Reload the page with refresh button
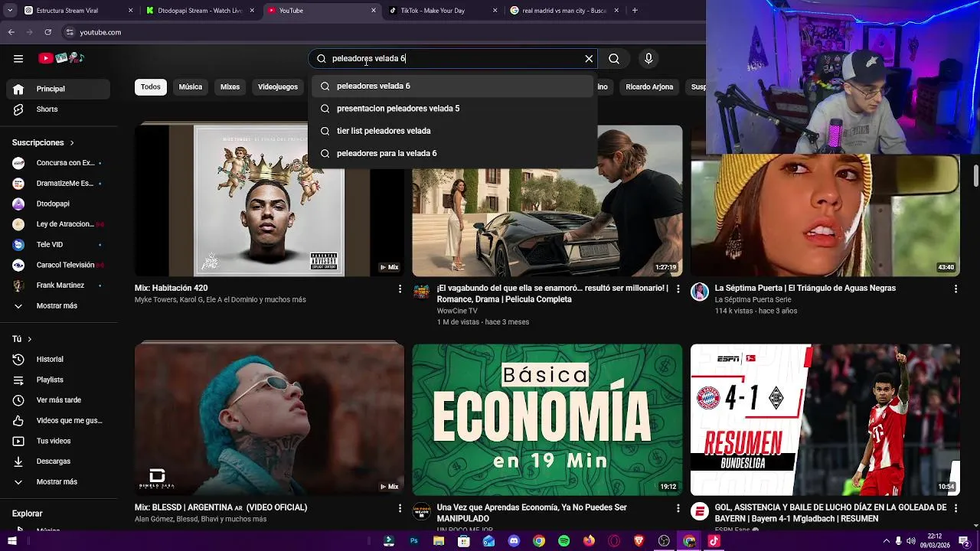 [x=47, y=32]
